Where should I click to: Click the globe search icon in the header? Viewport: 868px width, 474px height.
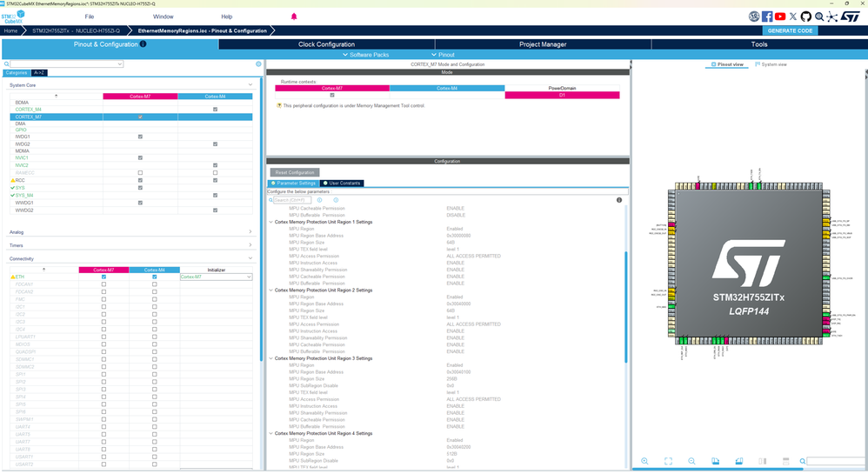tap(818, 17)
